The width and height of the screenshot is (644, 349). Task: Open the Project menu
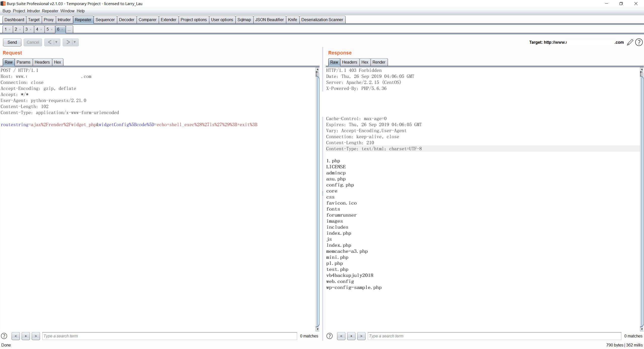[x=19, y=11]
